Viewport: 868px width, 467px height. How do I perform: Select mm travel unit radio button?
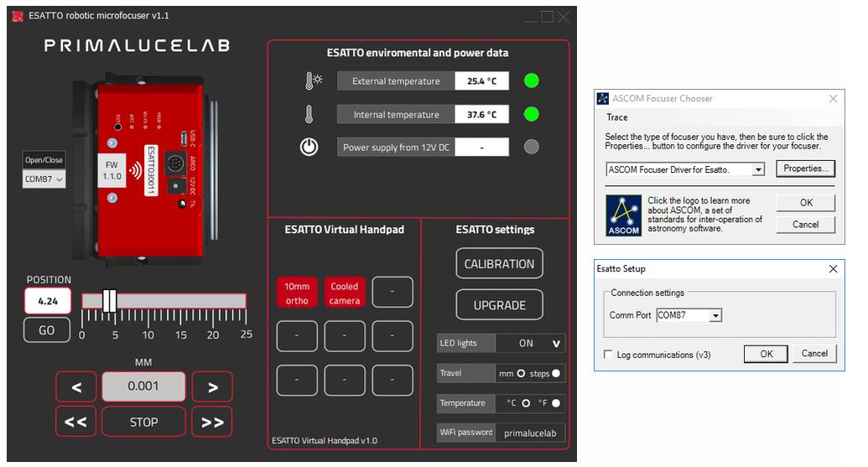tap(521, 373)
